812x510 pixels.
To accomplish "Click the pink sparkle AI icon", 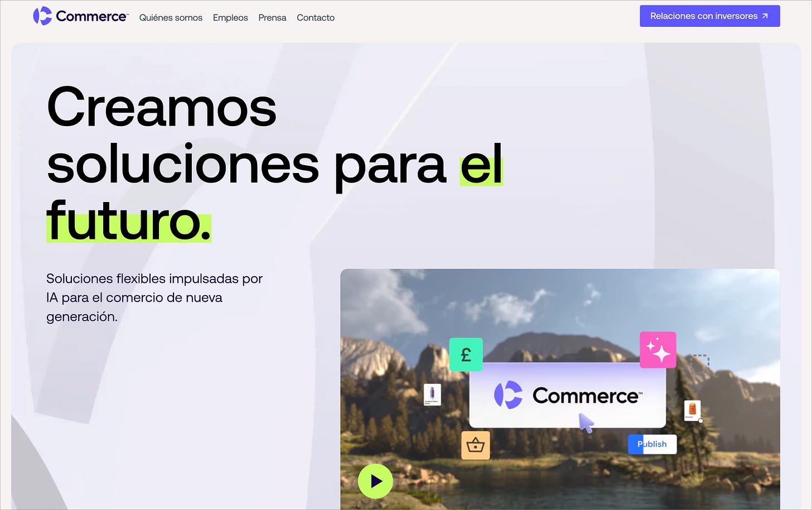I will tap(658, 350).
